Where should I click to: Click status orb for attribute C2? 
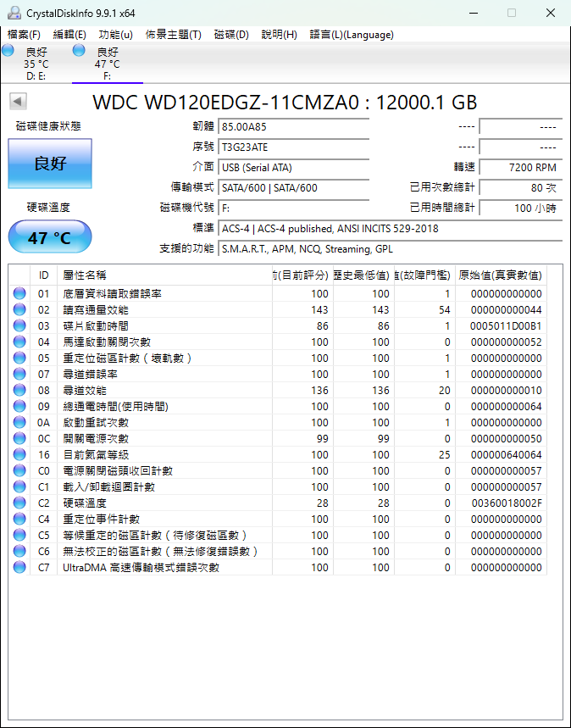click(x=19, y=503)
